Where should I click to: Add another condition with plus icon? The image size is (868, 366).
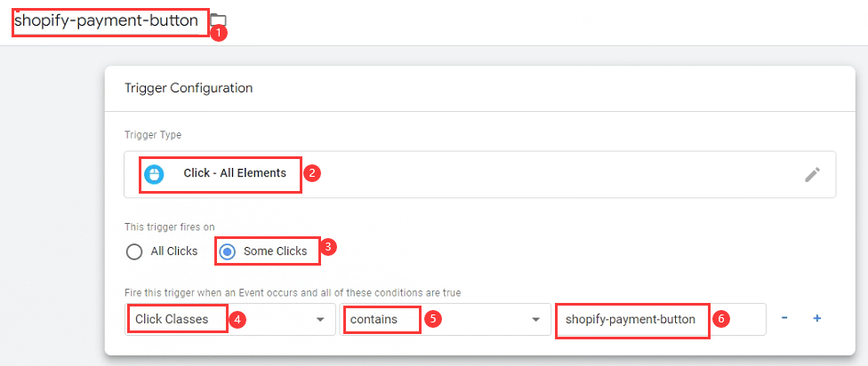(816, 318)
